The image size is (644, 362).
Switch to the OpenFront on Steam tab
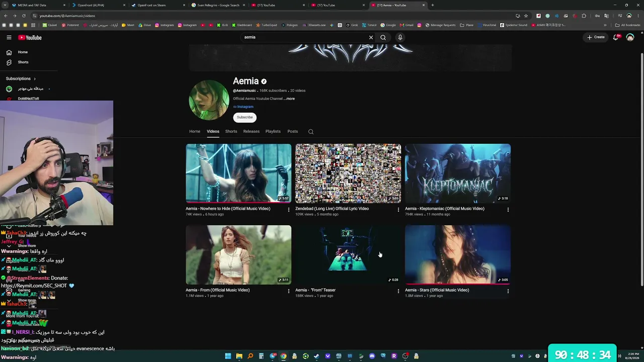pos(157,5)
